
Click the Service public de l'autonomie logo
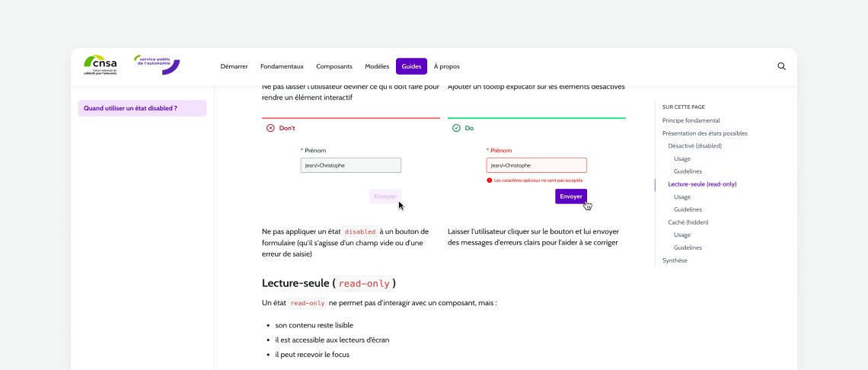tap(157, 64)
